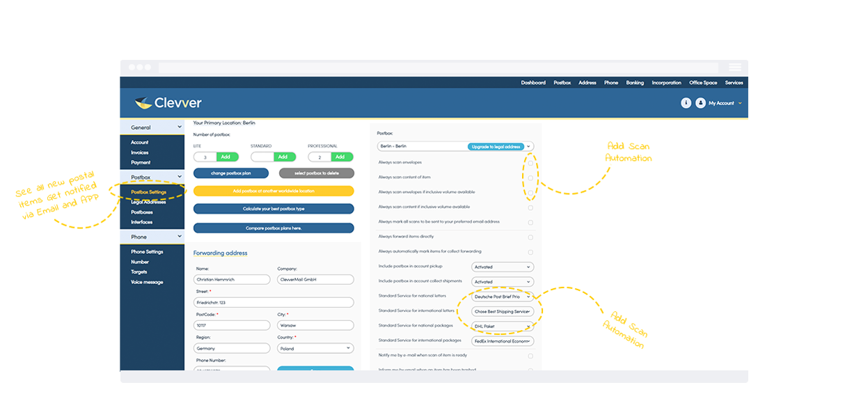
Task: Click the STANDARD postbox quantity field
Action: click(262, 157)
